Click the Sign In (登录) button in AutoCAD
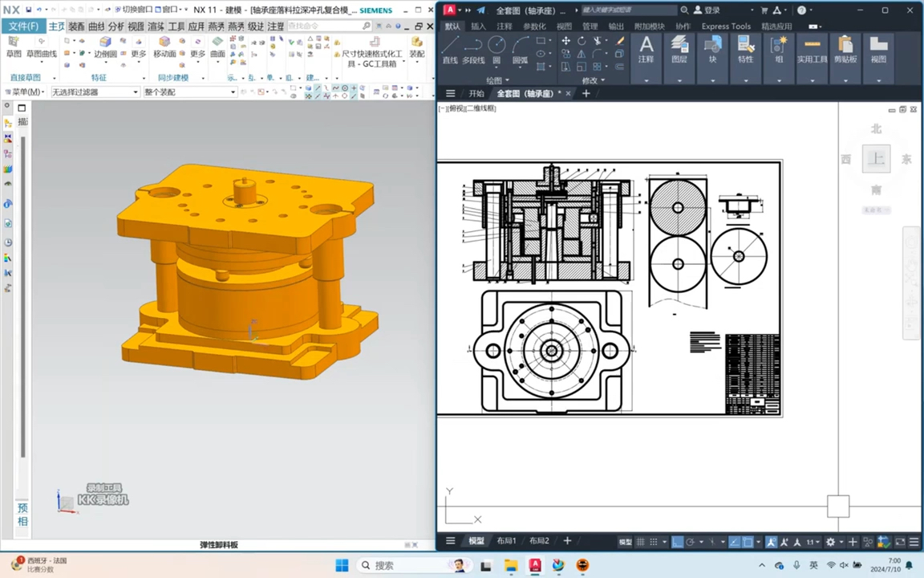This screenshot has height=578, width=924. pyautogui.click(x=707, y=10)
